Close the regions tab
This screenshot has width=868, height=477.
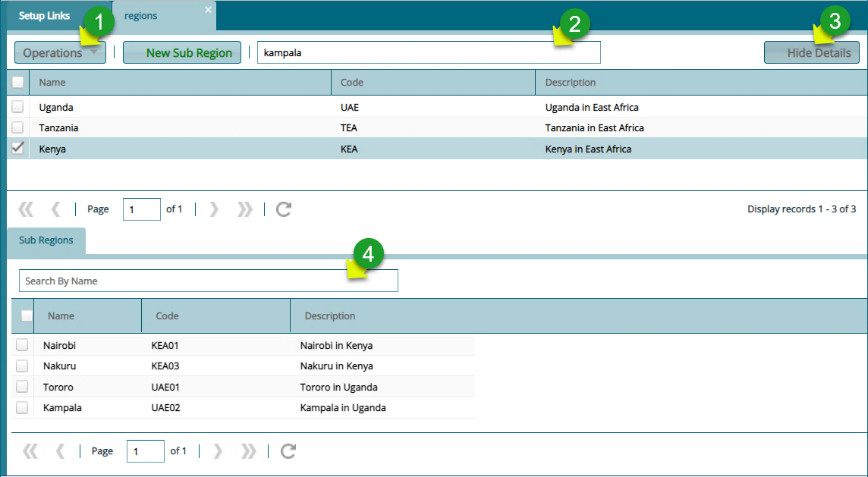[208, 10]
